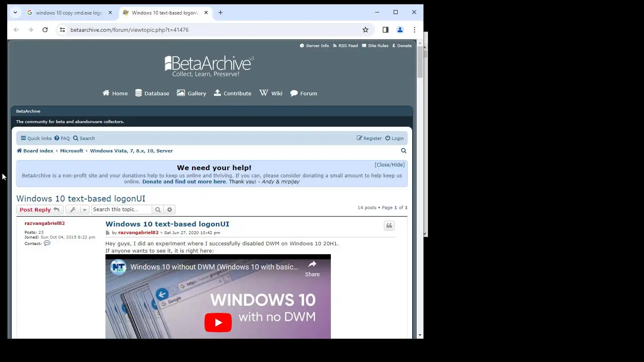This screenshot has height=362, width=644.
Task: Open the Forum section
Action: pos(304,93)
